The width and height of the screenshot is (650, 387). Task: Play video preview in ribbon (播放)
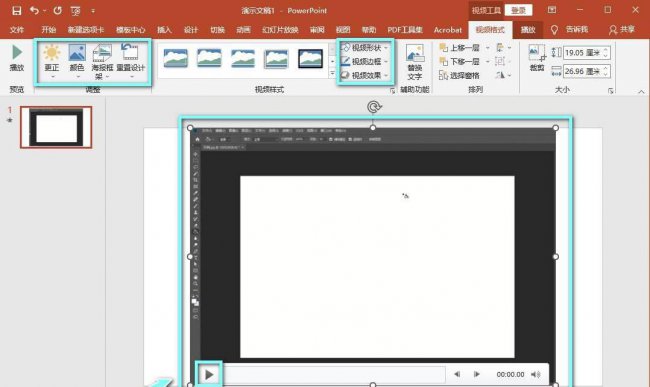coord(17,59)
